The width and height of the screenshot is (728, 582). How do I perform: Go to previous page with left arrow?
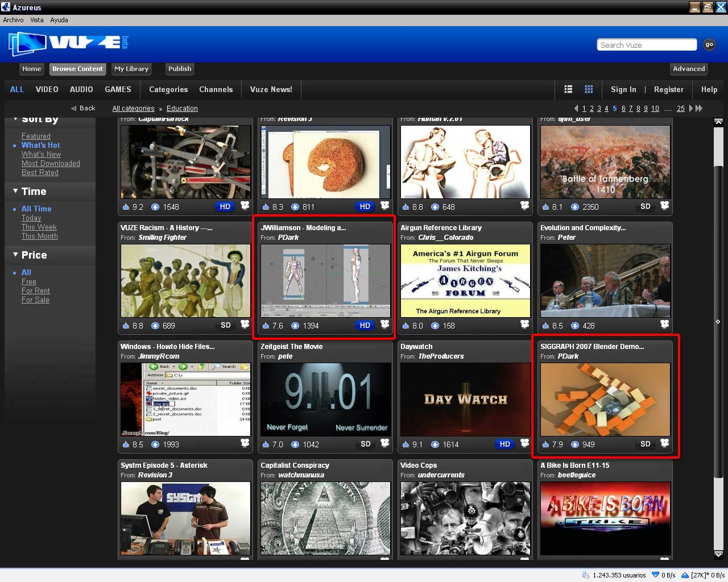(x=576, y=108)
